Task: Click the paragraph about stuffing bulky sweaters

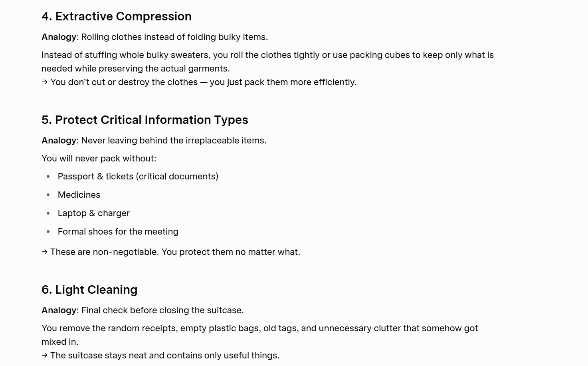Action: coord(267,62)
